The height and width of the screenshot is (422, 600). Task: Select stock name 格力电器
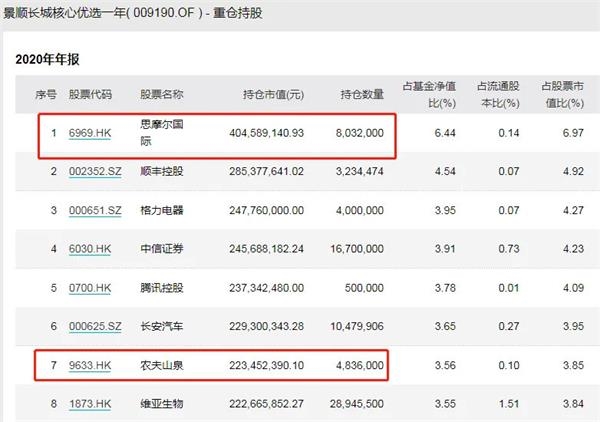click(162, 210)
